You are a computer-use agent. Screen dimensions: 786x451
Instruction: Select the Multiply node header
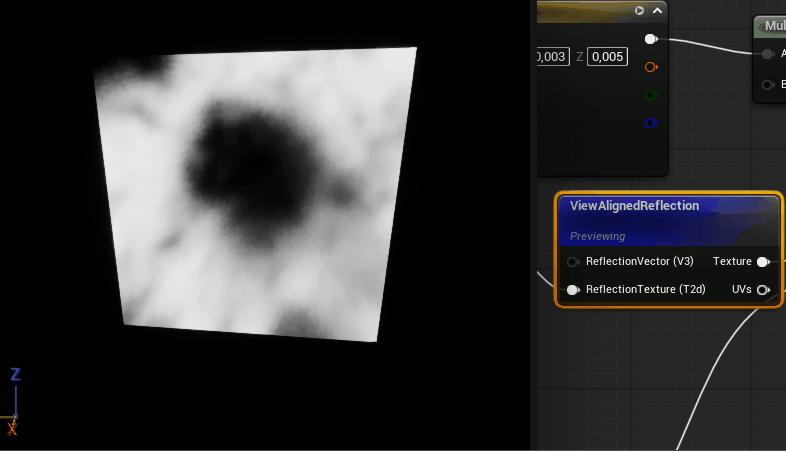[773, 26]
